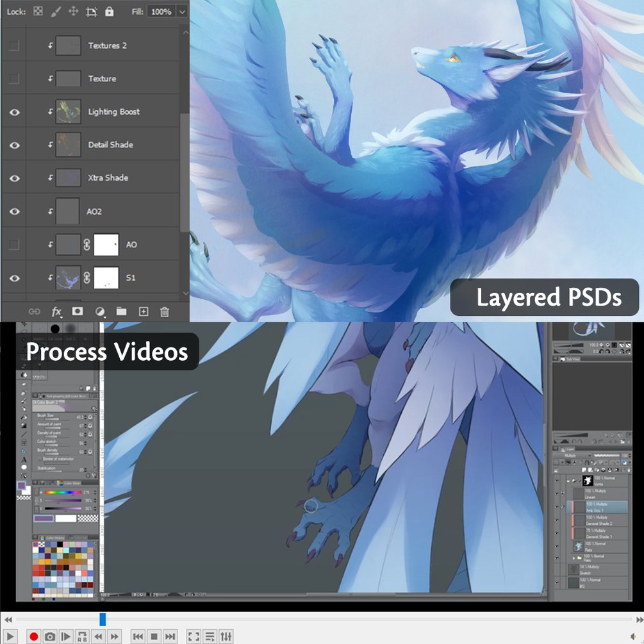Image resolution: width=644 pixels, height=644 pixels.
Task: Hide the AO2 layer
Action: pos(14,211)
